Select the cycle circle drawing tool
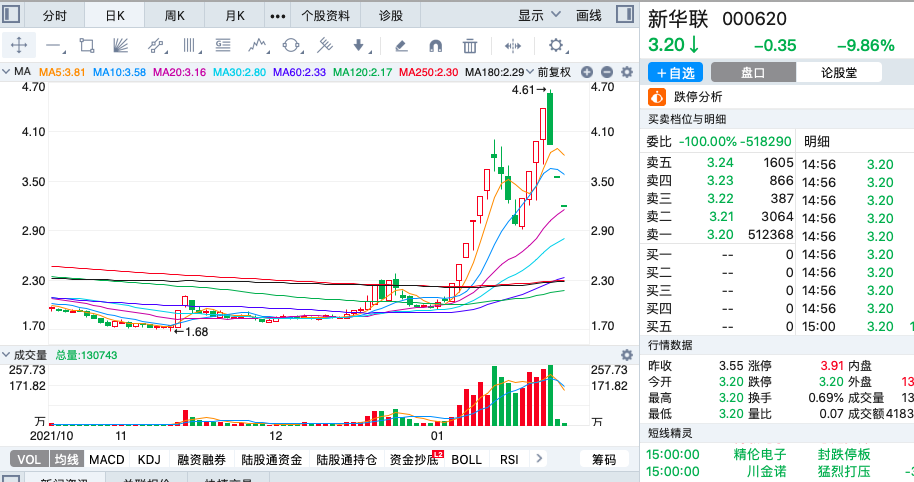The image size is (914, 482). tap(291, 45)
